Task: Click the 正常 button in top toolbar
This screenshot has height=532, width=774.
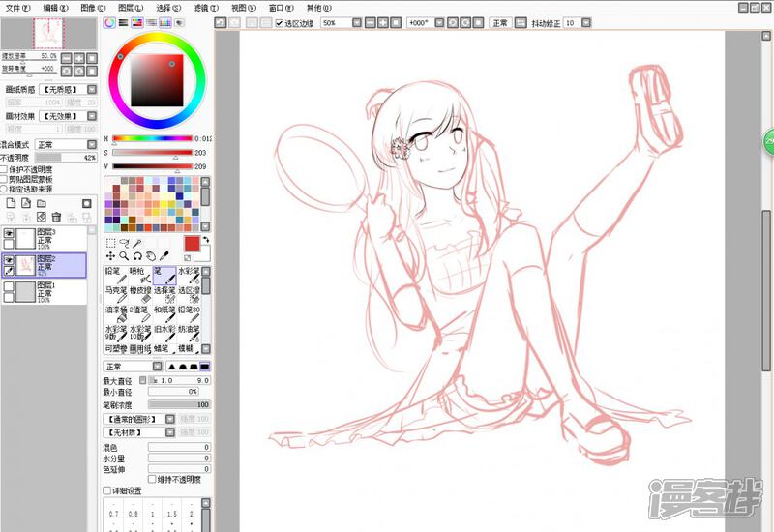Action: click(x=499, y=22)
